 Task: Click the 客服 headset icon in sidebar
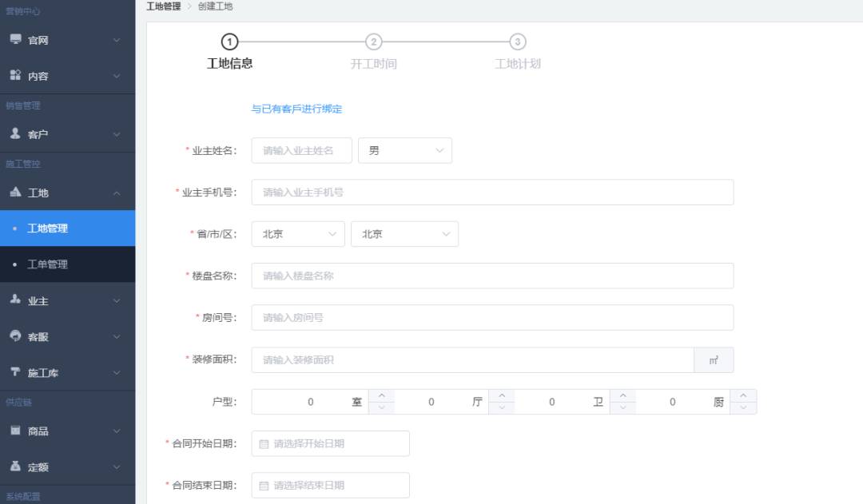tap(15, 335)
